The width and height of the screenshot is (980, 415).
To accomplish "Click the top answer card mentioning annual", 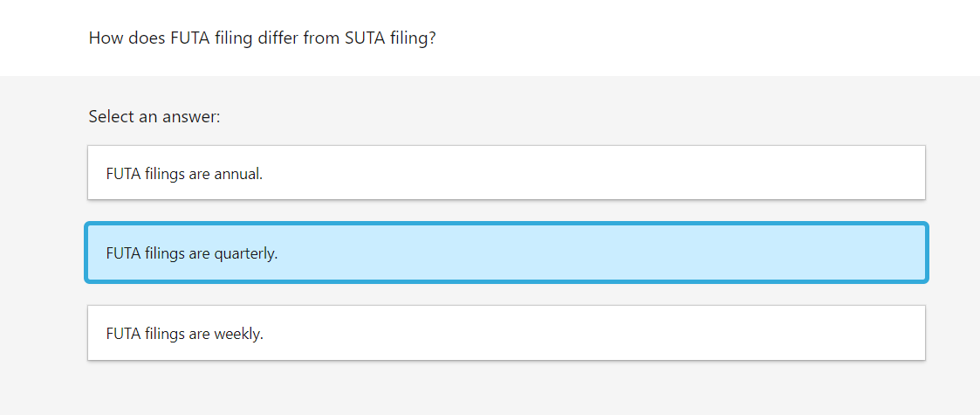I will tap(506, 173).
